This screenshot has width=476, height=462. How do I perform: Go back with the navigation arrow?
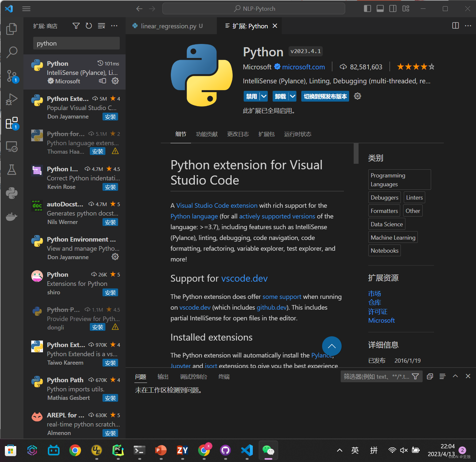pyautogui.click(x=139, y=9)
